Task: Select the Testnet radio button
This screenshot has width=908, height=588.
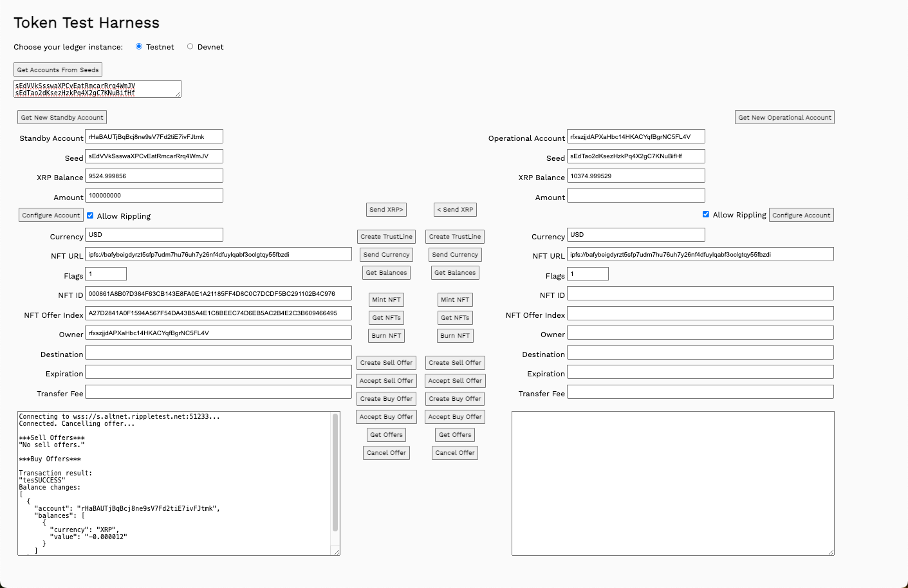Action: (x=139, y=46)
